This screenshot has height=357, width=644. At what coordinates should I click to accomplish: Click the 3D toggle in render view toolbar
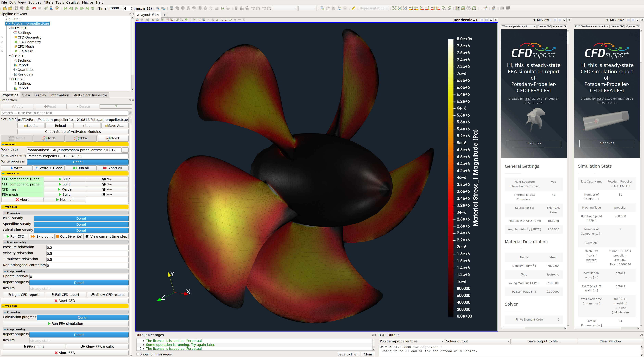153,20
